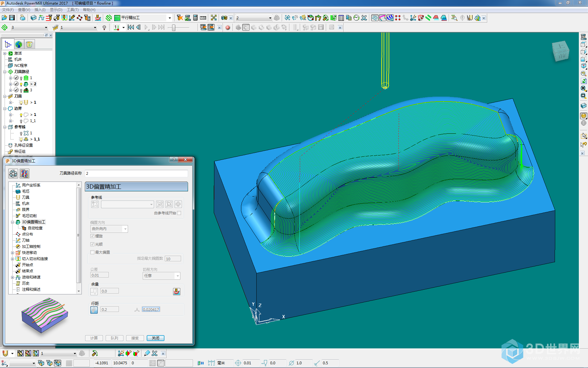The image size is (588, 368).
Task: Open the 插入(I) menu
Action: tap(40, 10)
